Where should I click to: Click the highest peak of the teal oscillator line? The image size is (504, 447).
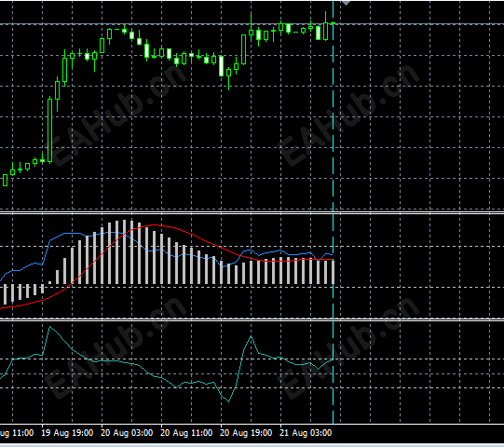tap(49, 327)
